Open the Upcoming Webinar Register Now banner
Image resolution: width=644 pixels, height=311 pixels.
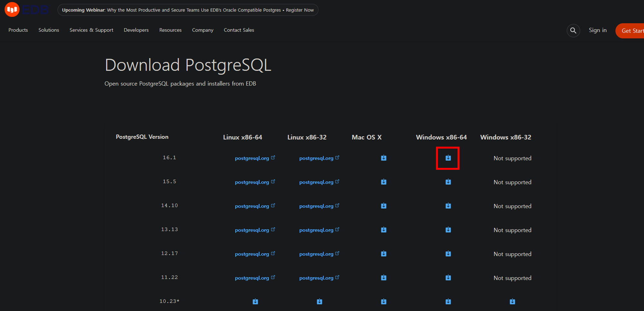tap(188, 10)
